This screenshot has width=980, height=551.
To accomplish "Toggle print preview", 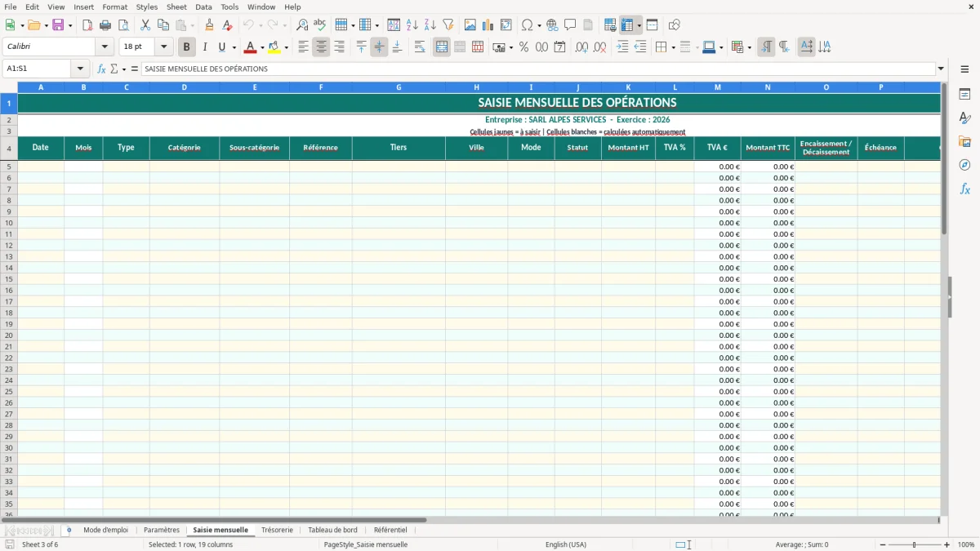I will click(x=123, y=25).
